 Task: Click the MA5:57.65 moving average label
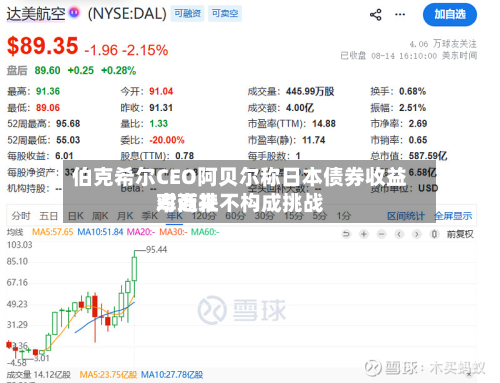[52, 232]
